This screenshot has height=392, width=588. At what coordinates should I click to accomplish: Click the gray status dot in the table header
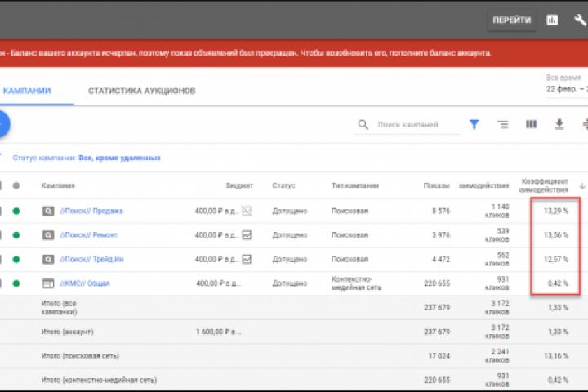16,186
